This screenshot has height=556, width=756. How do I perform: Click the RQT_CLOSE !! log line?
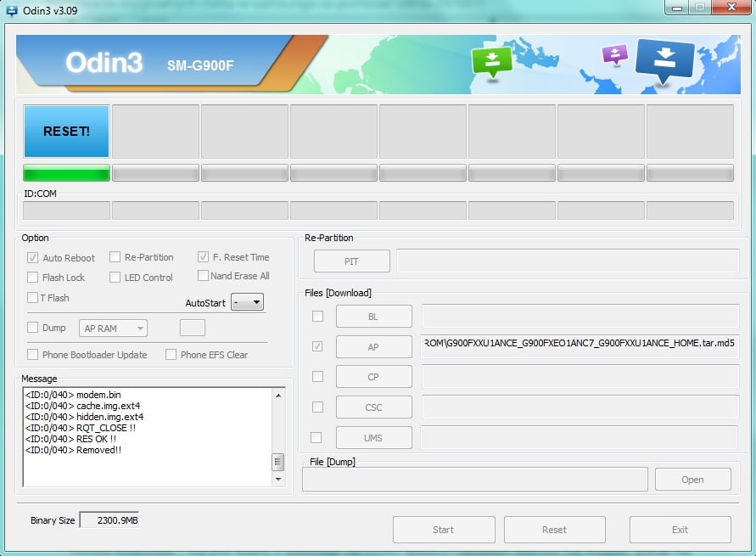point(81,428)
